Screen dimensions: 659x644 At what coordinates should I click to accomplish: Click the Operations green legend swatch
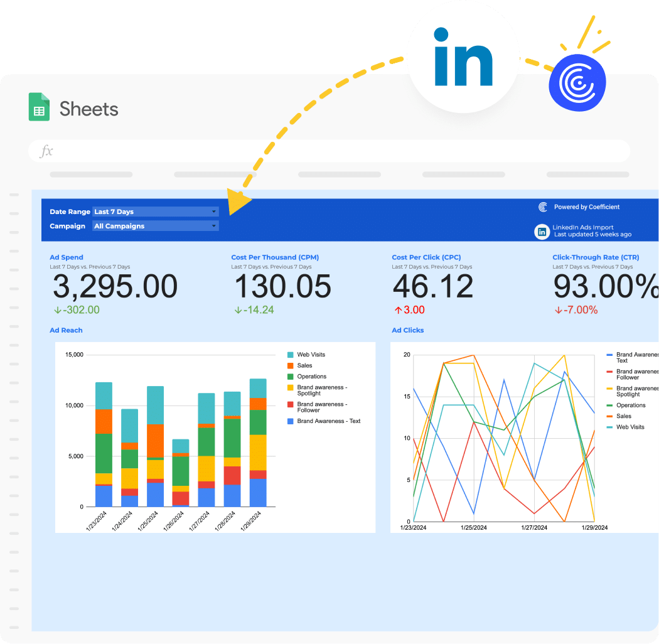point(291,377)
